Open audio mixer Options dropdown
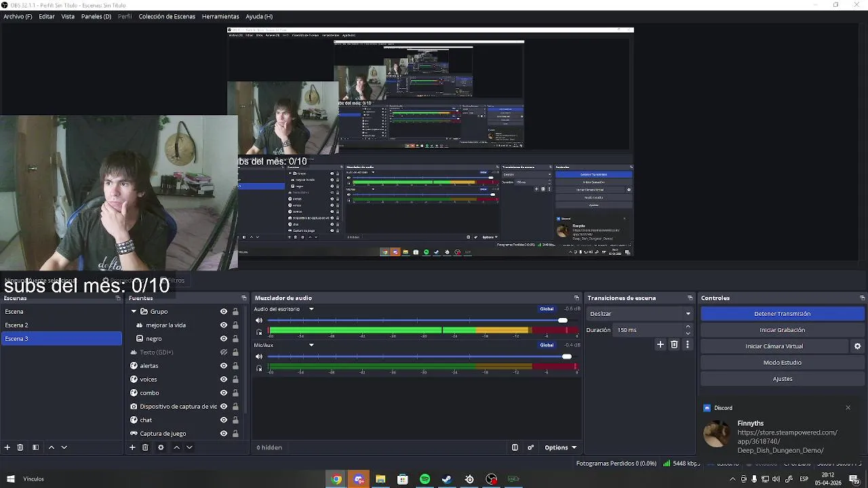The height and width of the screenshot is (488, 868). (560, 447)
